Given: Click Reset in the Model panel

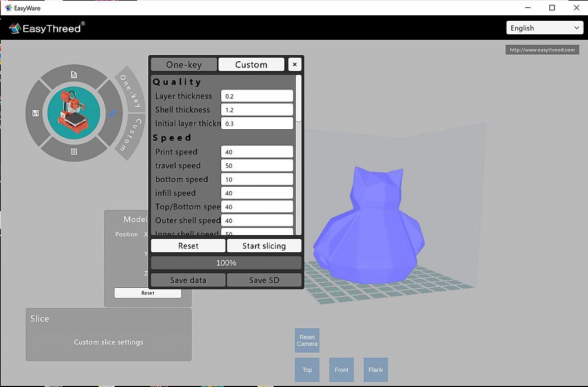Looking at the screenshot, I should click(x=148, y=293).
